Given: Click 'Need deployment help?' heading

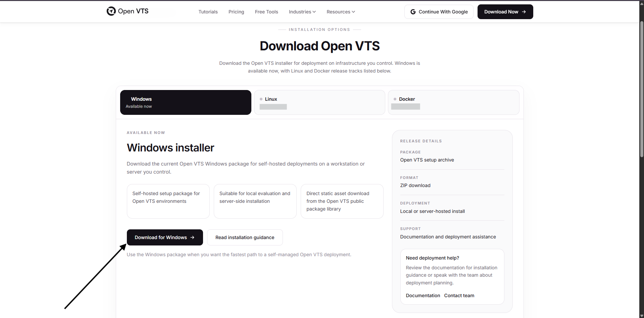Looking at the screenshot, I should pyautogui.click(x=432, y=258).
